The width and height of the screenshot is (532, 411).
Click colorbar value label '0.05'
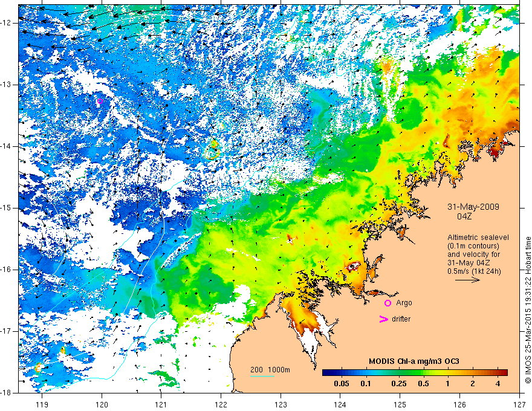(x=342, y=384)
